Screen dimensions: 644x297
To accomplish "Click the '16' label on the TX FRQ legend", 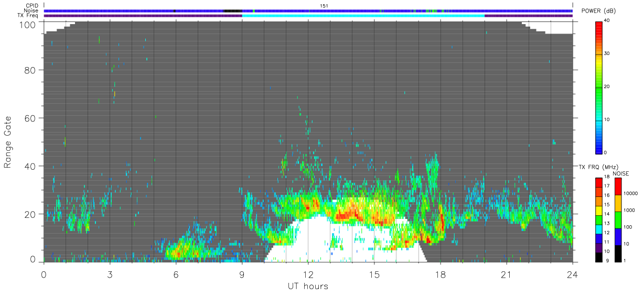I will point(607,195).
